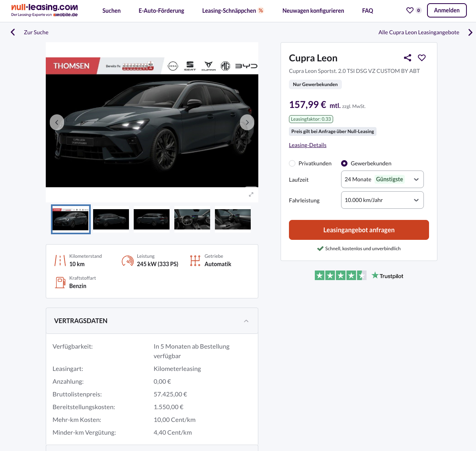Show next car photo with right arrow
The width and height of the screenshot is (476, 451).
(x=247, y=122)
